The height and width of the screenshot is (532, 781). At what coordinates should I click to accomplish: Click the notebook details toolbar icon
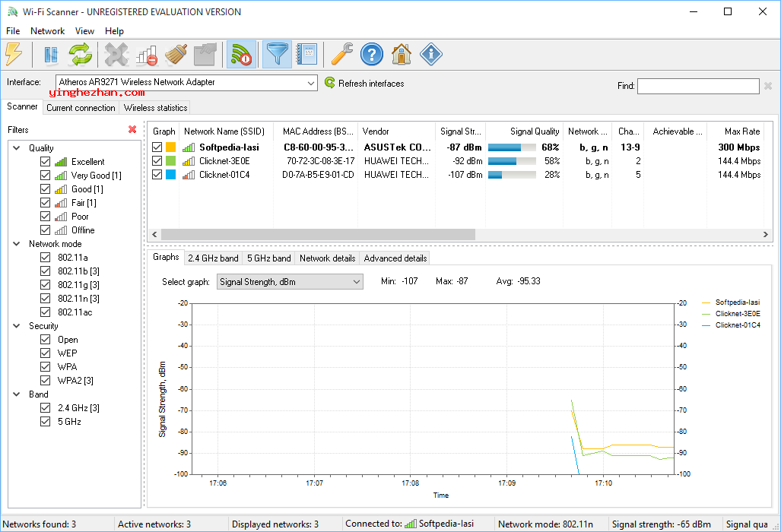306,54
